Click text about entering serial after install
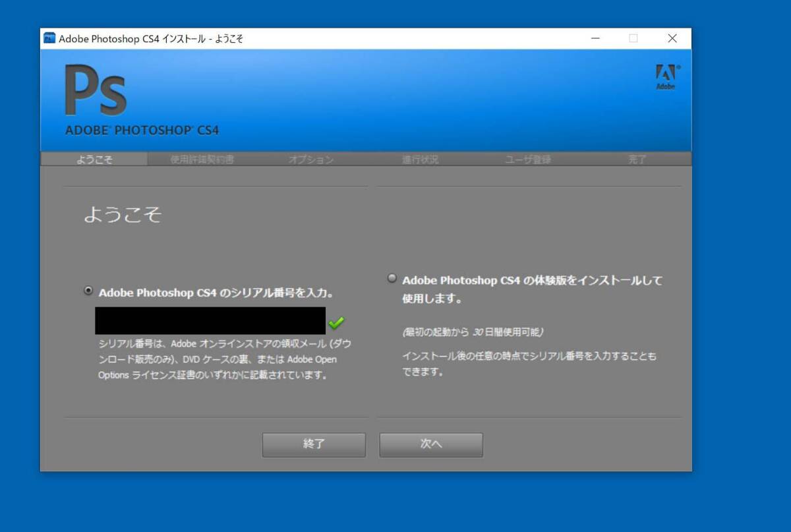The height and width of the screenshot is (532, 791). coord(529,364)
